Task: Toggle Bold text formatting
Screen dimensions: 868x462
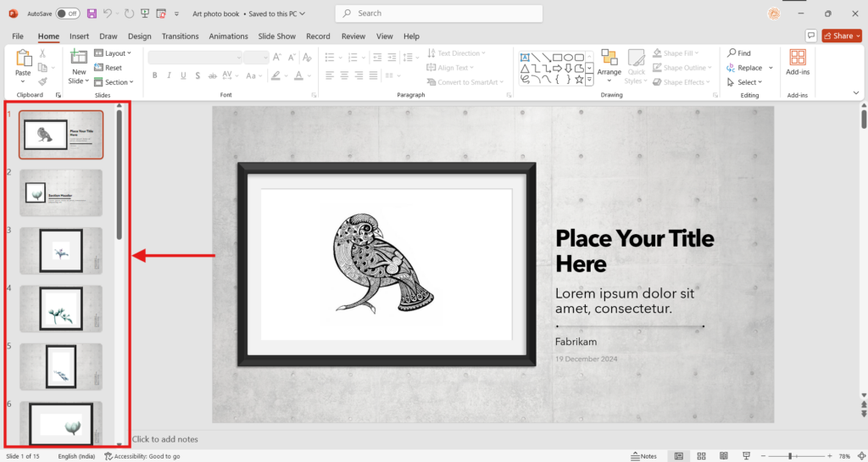Action: (155, 75)
